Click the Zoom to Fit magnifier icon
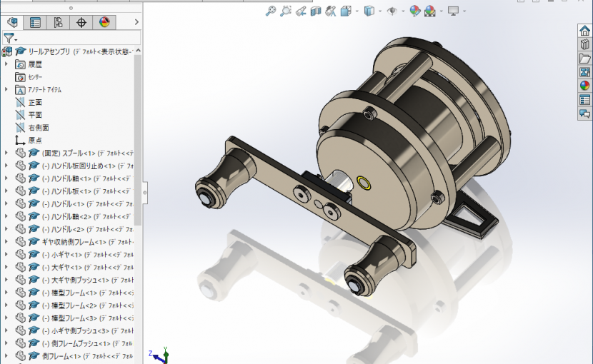Viewport: 593px width, 364px height. (x=270, y=11)
